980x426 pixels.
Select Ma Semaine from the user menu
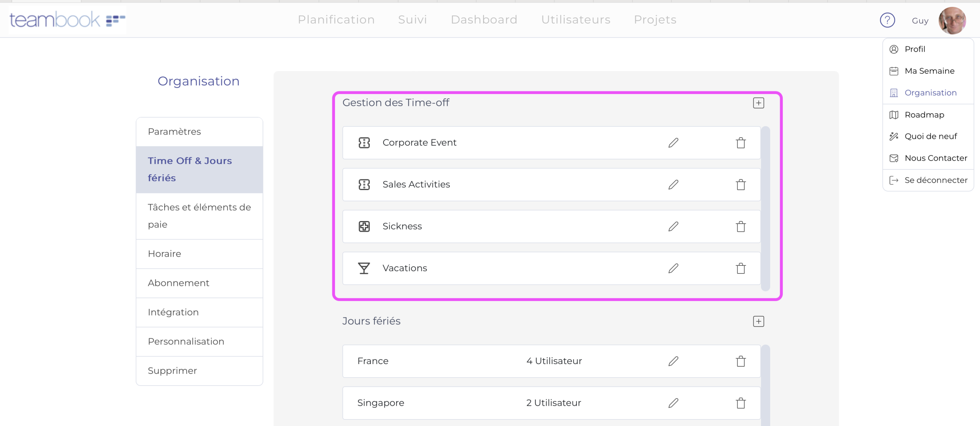coord(929,71)
